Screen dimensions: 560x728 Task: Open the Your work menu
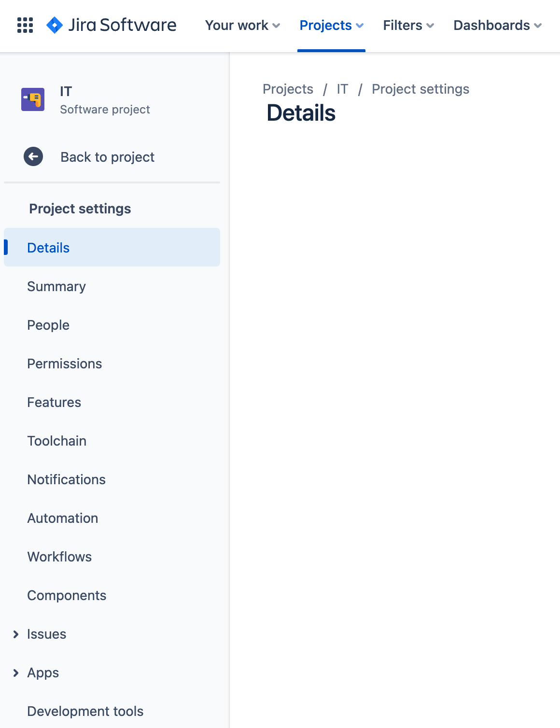coord(242,25)
